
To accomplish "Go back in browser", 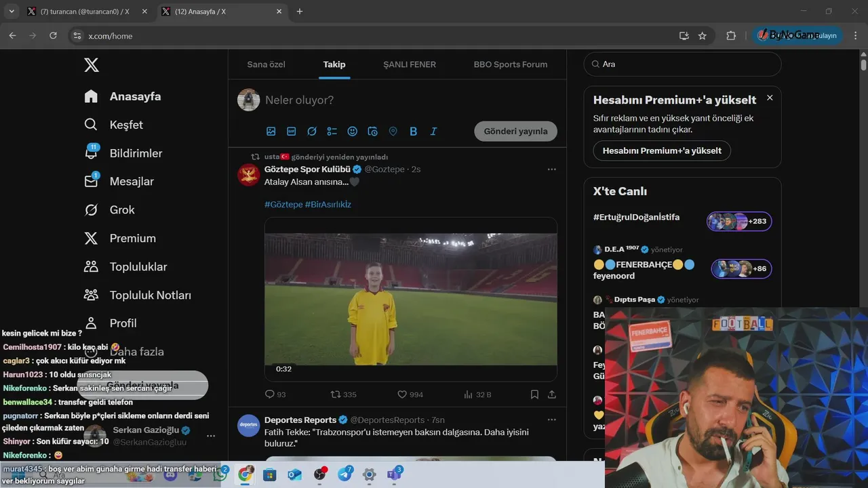I will (x=12, y=36).
